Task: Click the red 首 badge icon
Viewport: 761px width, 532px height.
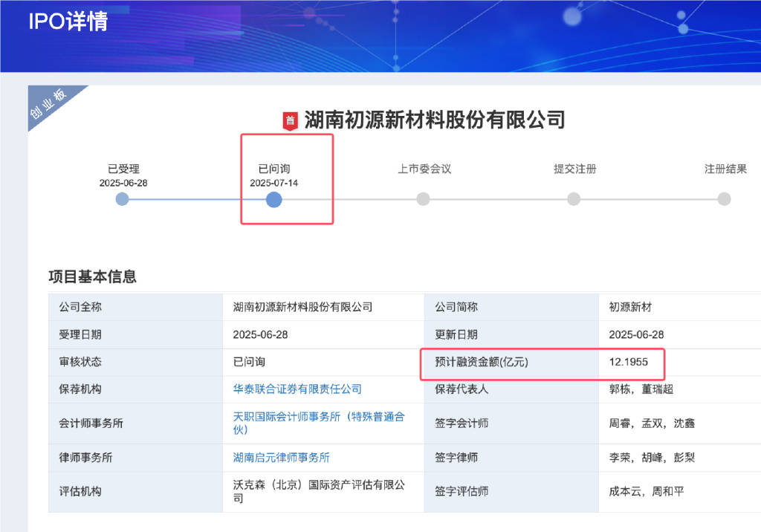Action: point(290,121)
